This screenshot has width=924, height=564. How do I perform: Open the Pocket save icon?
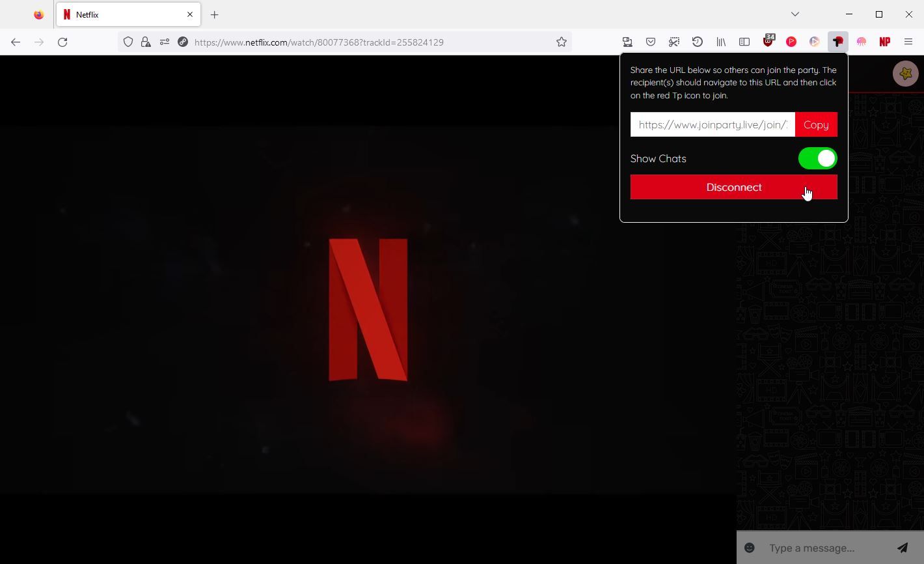[651, 42]
